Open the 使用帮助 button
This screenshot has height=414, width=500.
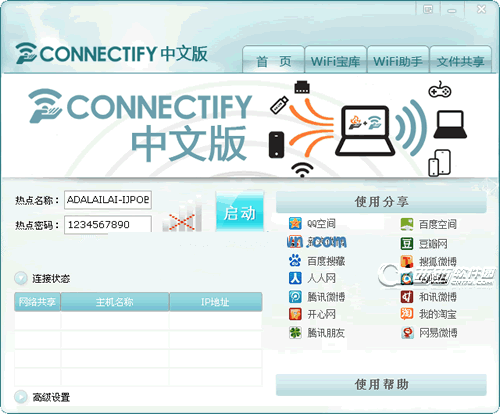(x=381, y=385)
